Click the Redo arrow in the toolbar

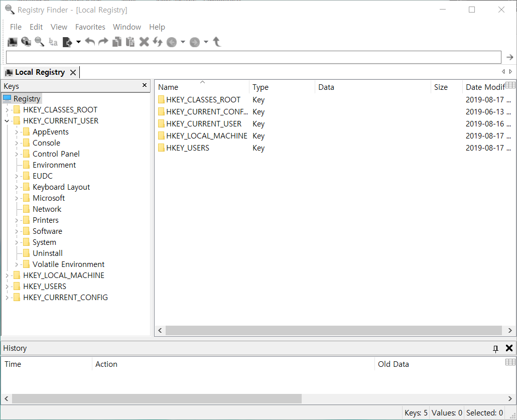coord(102,42)
